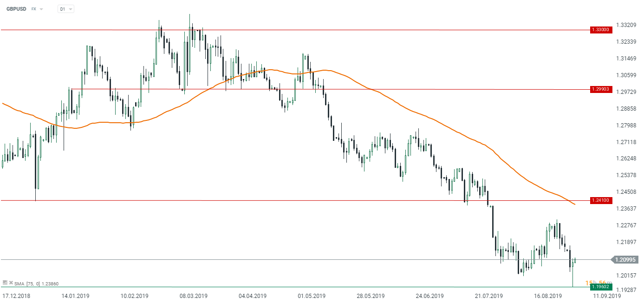Viewport: 644px width, 304px height.
Task: Click the 1.33209 value on price axis
Action: coord(626,25)
